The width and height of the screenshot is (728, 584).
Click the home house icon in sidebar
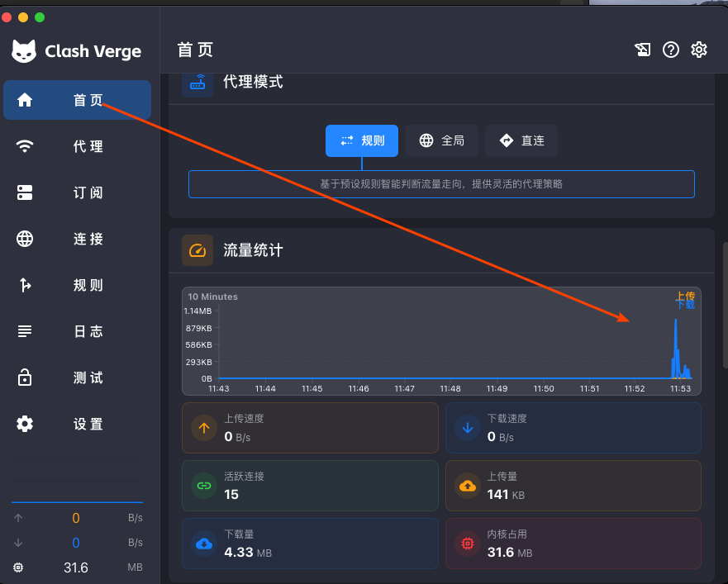[x=25, y=100]
